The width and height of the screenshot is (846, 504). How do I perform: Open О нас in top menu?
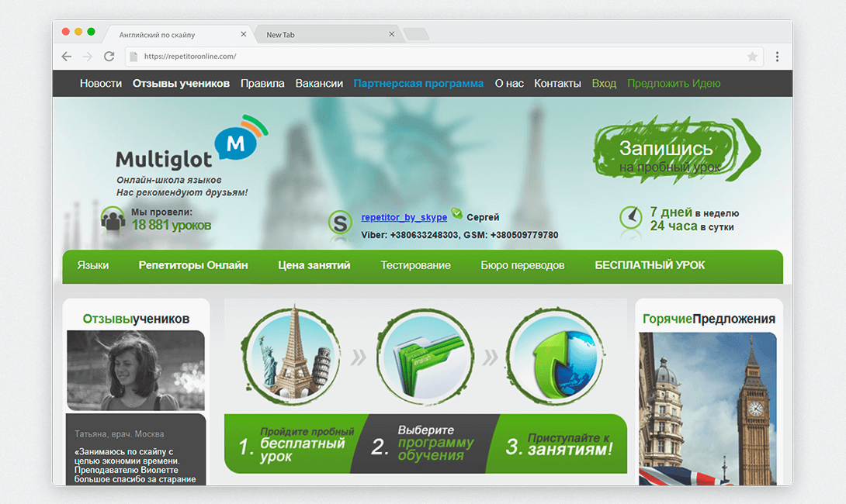[x=509, y=84]
